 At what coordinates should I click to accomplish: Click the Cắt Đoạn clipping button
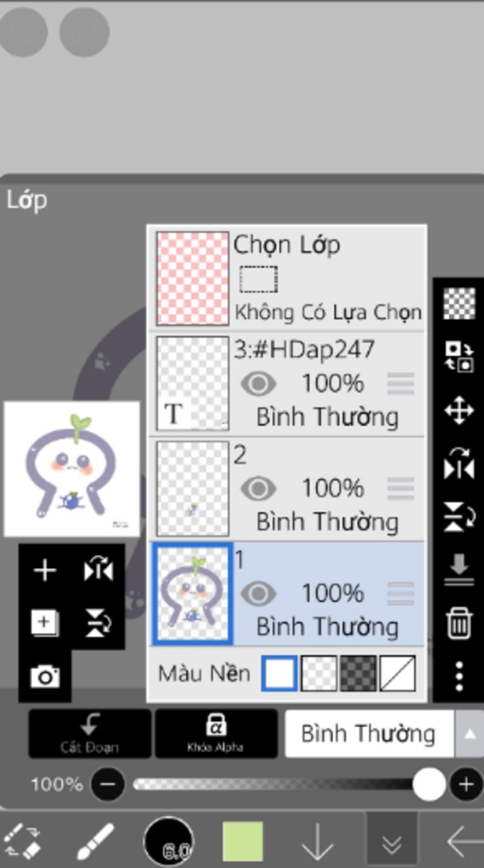click(89, 733)
